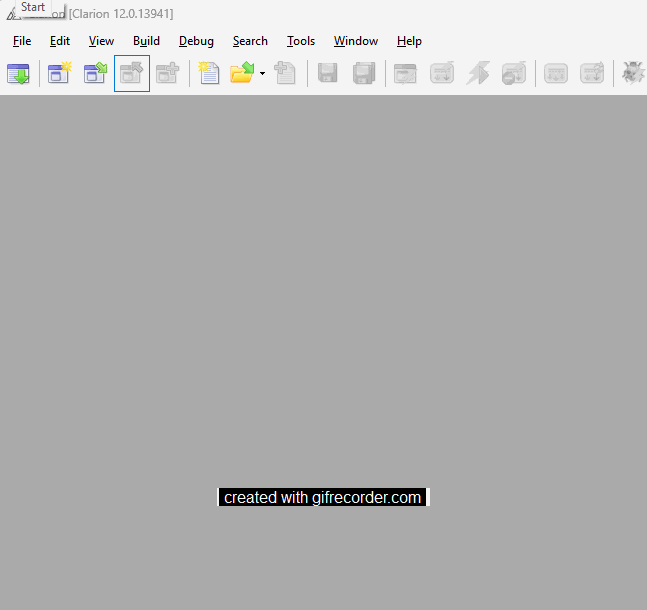Open the File menu
647x610 pixels.
pos(22,41)
